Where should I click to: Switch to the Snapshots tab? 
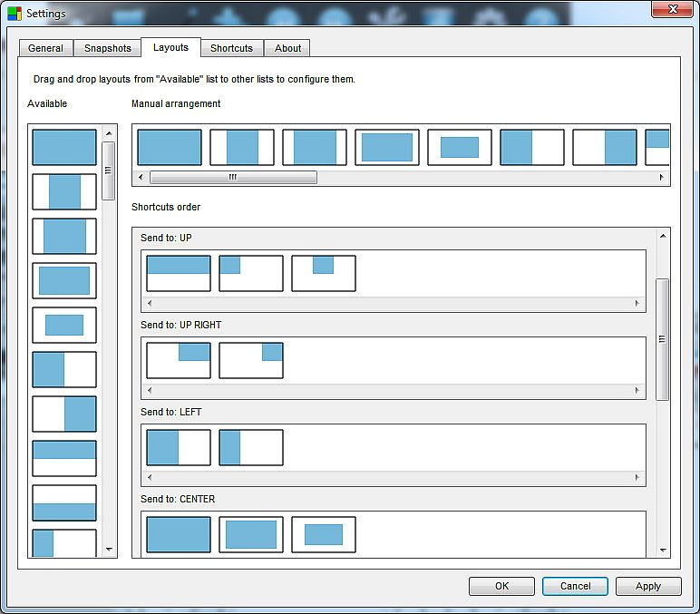[108, 48]
